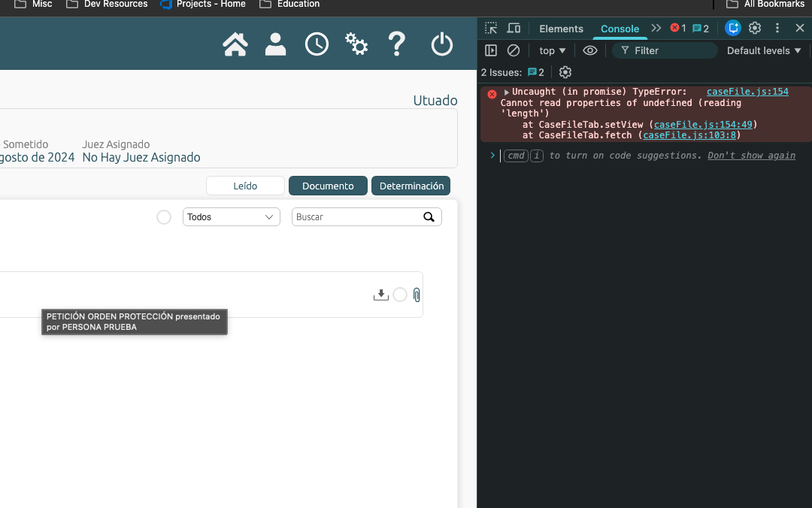Open the Projects - Home bookmark
812x508 pixels.
point(203,5)
